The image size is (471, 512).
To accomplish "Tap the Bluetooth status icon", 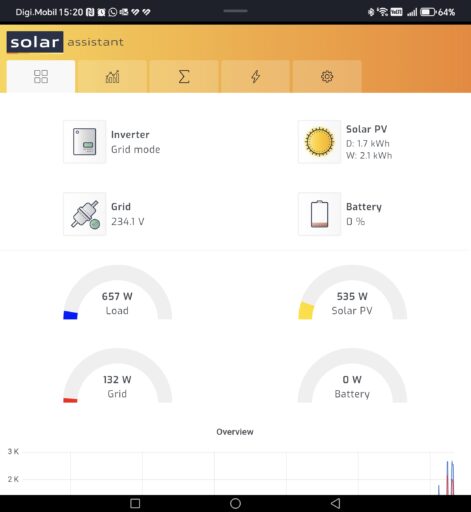I will pyautogui.click(x=371, y=12).
